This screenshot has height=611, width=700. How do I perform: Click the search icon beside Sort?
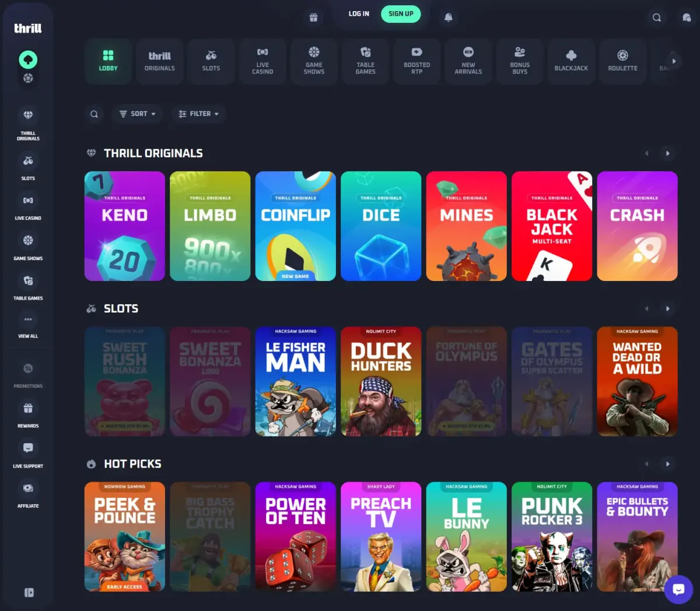click(x=94, y=114)
